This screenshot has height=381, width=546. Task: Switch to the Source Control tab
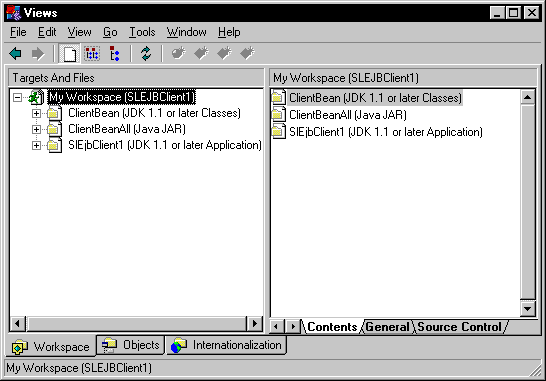(x=460, y=327)
